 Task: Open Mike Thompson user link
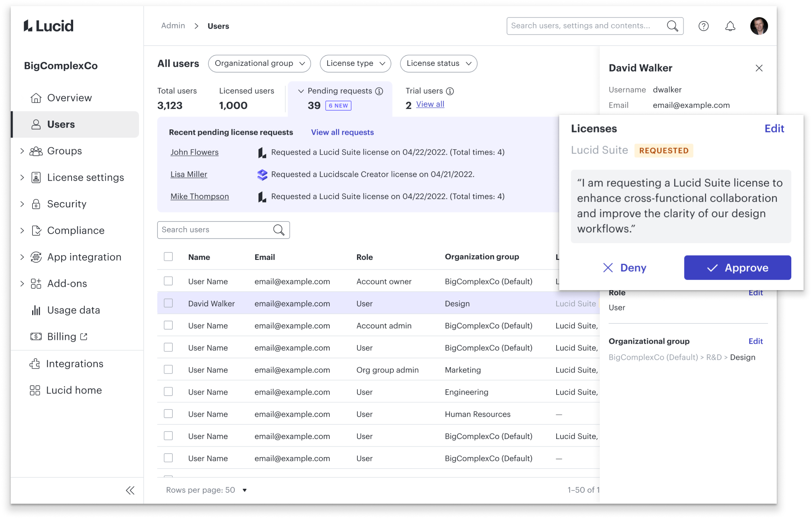200,197
